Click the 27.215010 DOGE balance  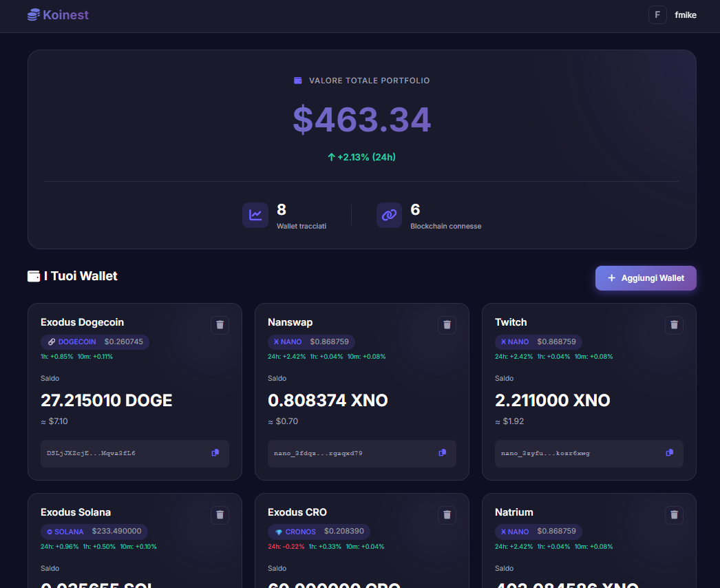pyautogui.click(x=107, y=401)
